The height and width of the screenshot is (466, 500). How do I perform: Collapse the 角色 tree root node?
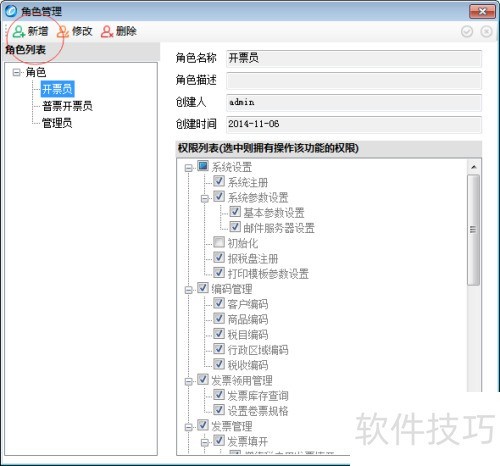[16, 72]
